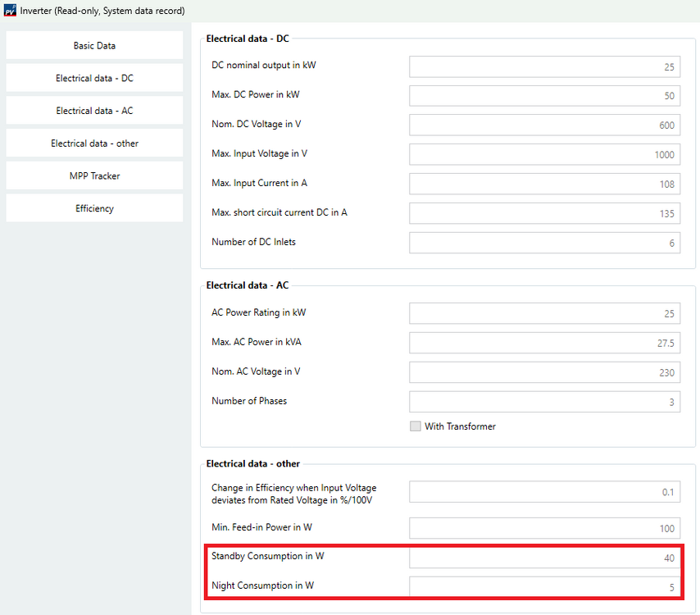
Task: Select the Electrical data - AC tab
Action: pyautogui.click(x=94, y=111)
